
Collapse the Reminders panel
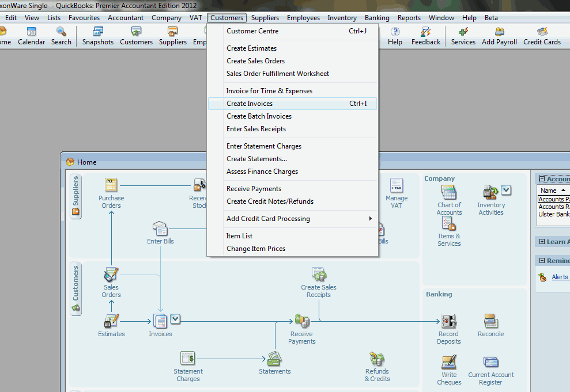tap(542, 261)
